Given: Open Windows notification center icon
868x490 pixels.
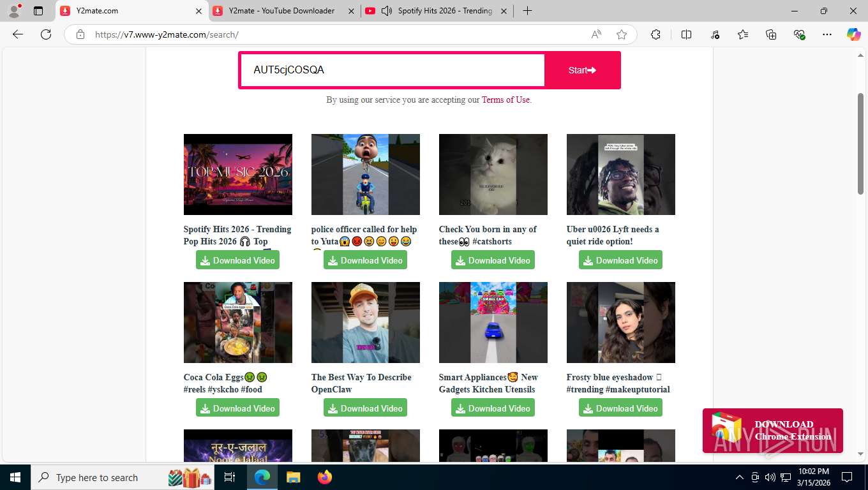Looking at the screenshot, I should coord(847,477).
